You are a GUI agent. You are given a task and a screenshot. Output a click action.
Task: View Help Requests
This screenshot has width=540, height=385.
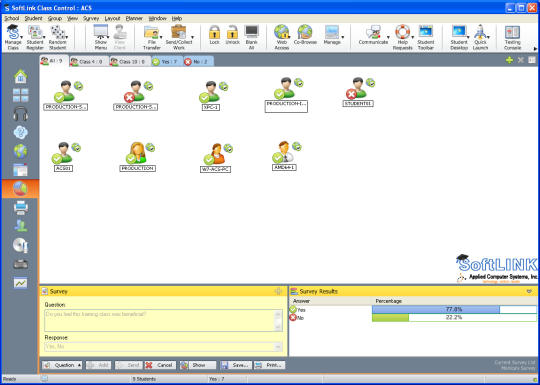pyautogui.click(x=403, y=37)
